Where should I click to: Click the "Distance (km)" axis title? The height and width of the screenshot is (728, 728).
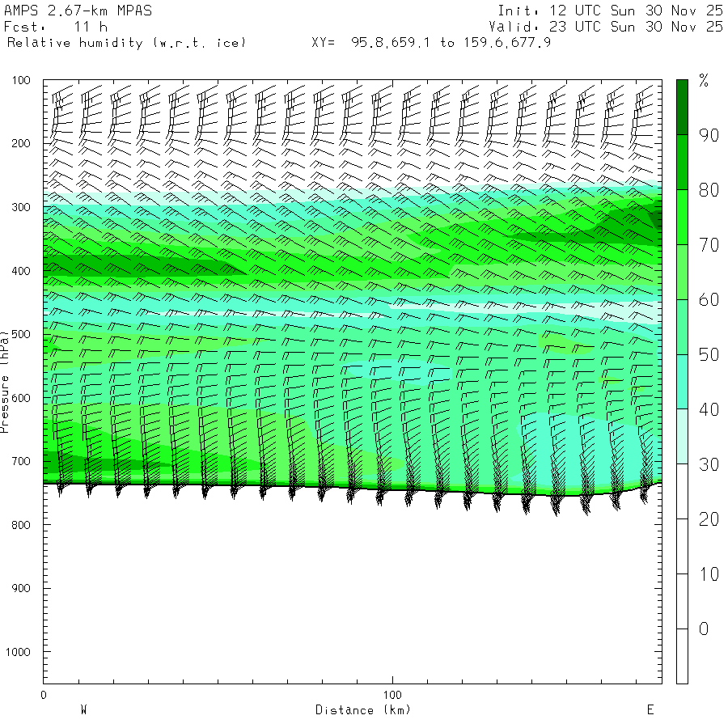pos(363,710)
